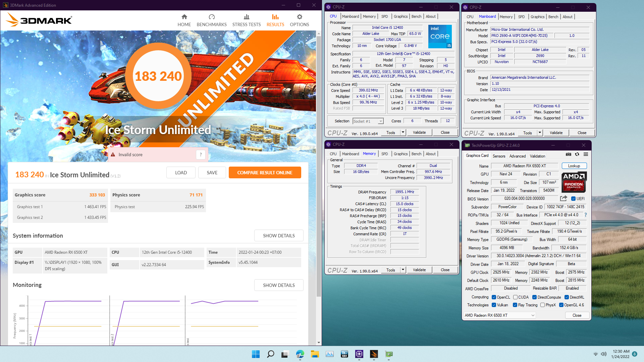
Task: Toggle the CUDA checkbox
Action: 515,297
